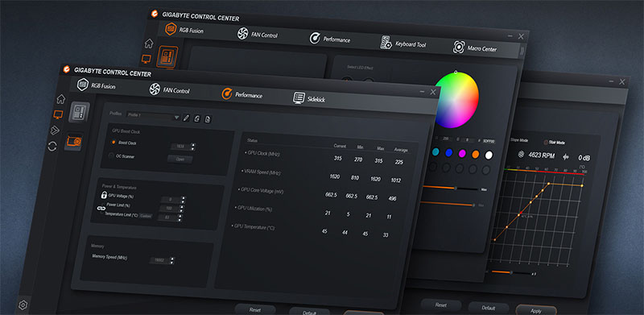
Task: Select the orange monitor icon in front sidebar
Action: pos(58,114)
